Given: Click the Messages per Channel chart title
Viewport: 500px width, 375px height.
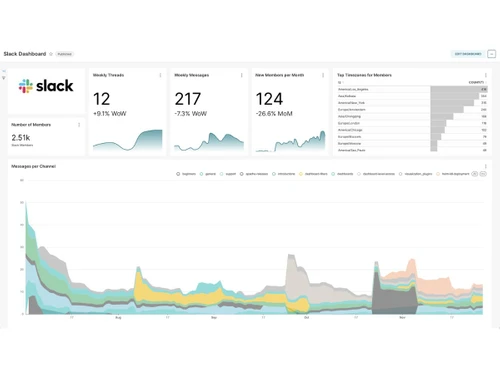Looking at the screenshot, I should tap(33, 166).
